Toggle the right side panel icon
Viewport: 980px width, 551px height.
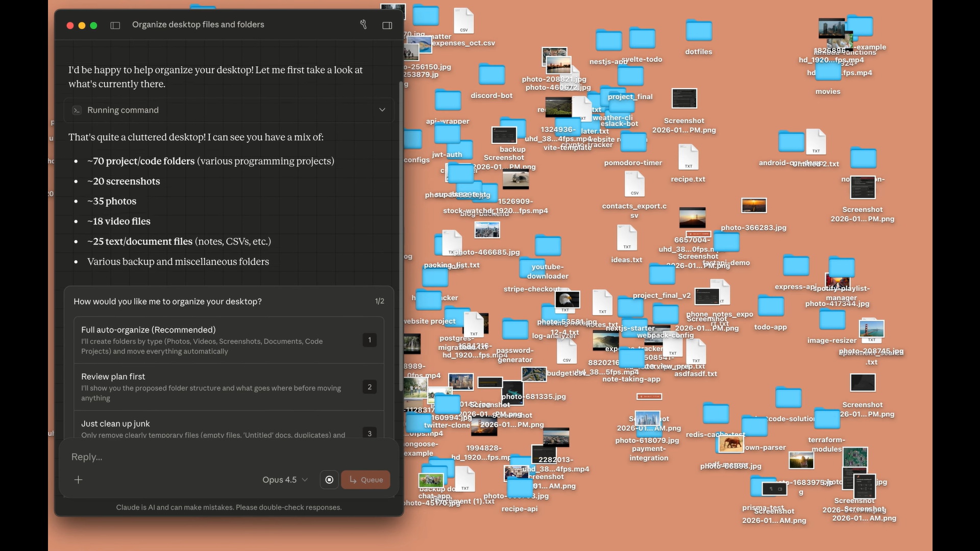(387, 25)
